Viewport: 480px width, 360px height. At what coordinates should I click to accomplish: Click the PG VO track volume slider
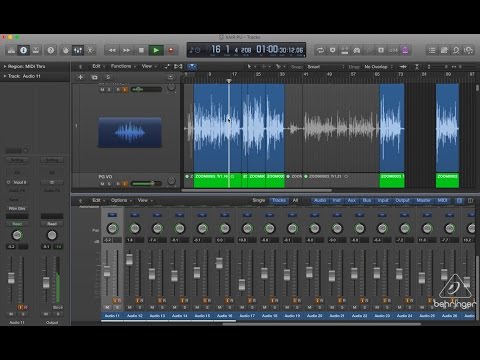click(146, 183)
